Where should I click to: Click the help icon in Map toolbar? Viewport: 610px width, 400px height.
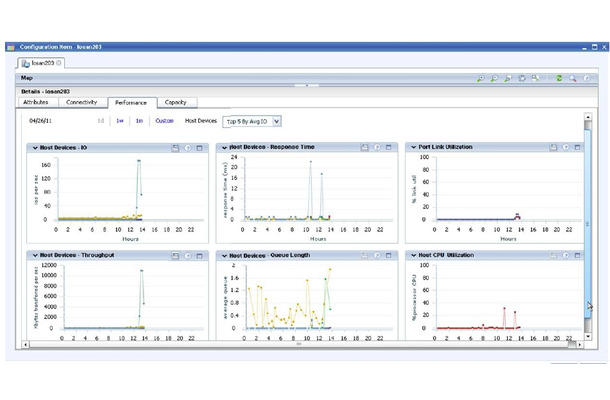[586, 78]
